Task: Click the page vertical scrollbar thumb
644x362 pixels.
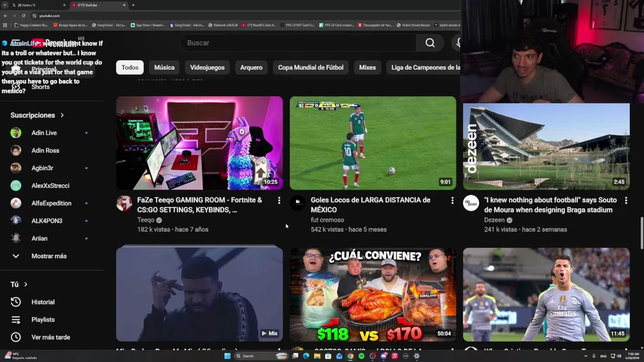Action: click(x=641, y=233)
